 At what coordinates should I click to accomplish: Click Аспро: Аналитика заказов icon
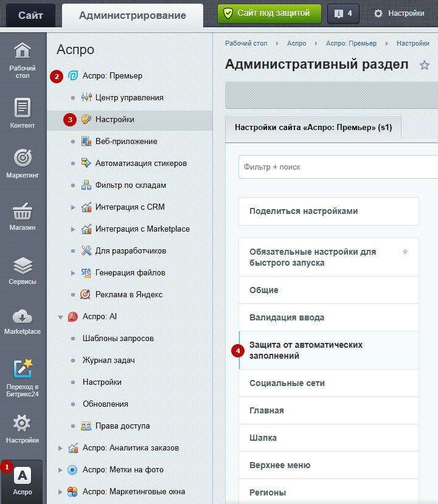click(73, 447)
